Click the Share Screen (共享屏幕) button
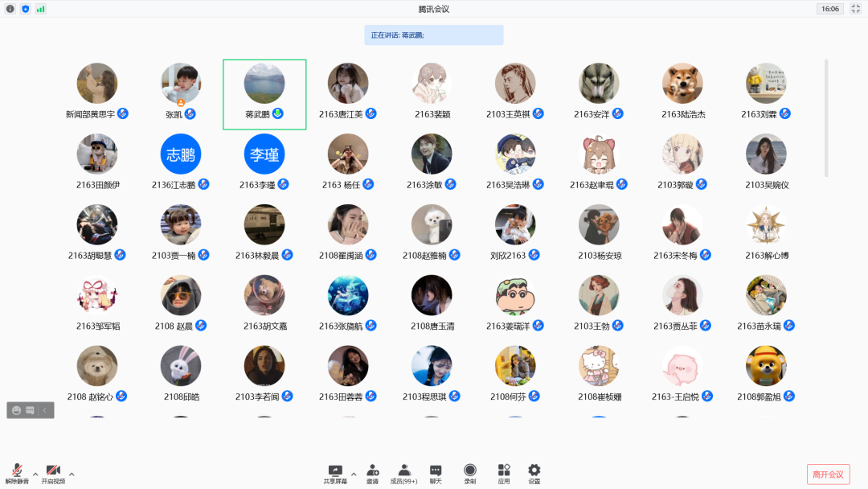Viewport: 868px width, 489px height. point(335,473)
